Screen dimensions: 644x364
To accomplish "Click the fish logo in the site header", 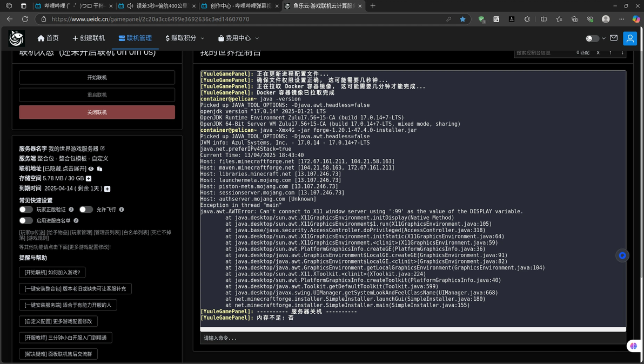I will [16, 38].
